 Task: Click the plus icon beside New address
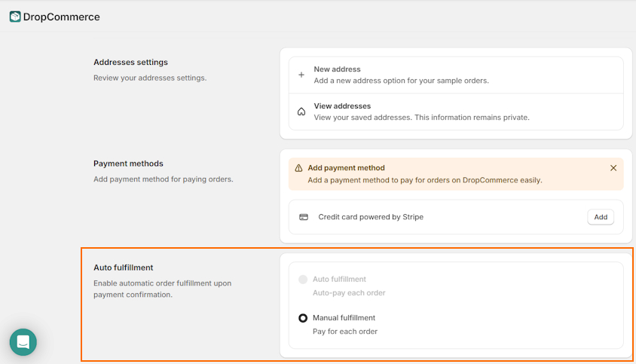point(301,75)
